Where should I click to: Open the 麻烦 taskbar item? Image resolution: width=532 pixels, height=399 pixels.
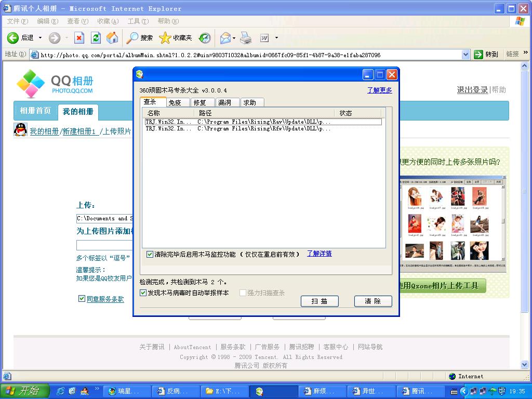tap(323, 391)
